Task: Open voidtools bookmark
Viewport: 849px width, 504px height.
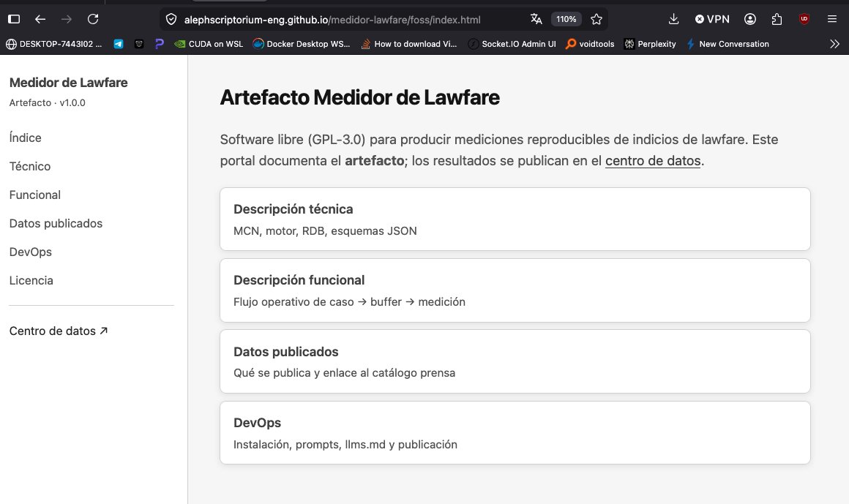Action: pyautogui.click(x=590, y=44)
